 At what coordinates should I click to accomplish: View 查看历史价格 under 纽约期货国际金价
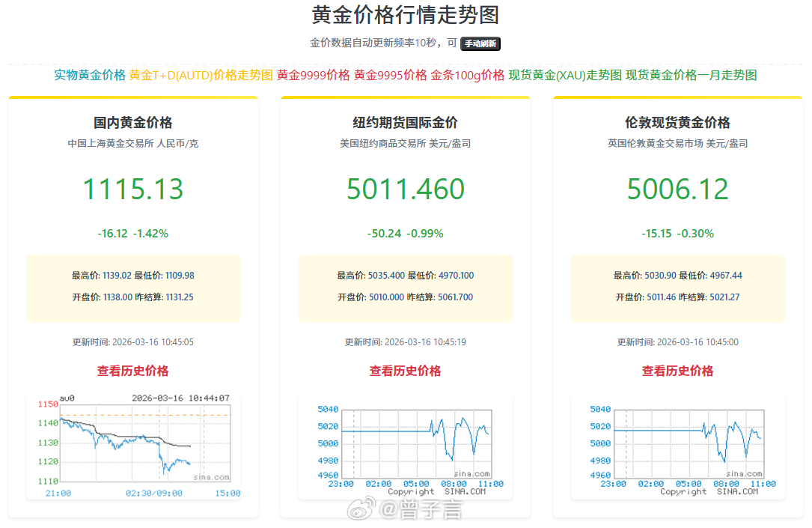click(405, 371)
